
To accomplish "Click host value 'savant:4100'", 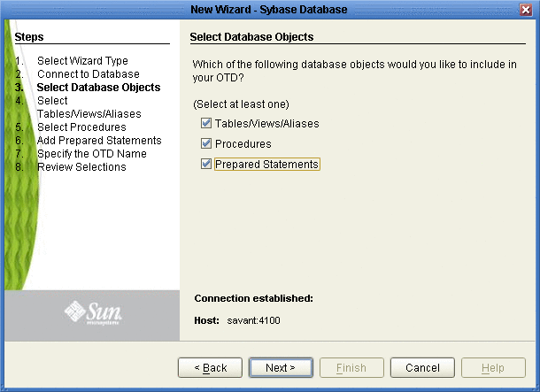I will (x=253, y=320).
